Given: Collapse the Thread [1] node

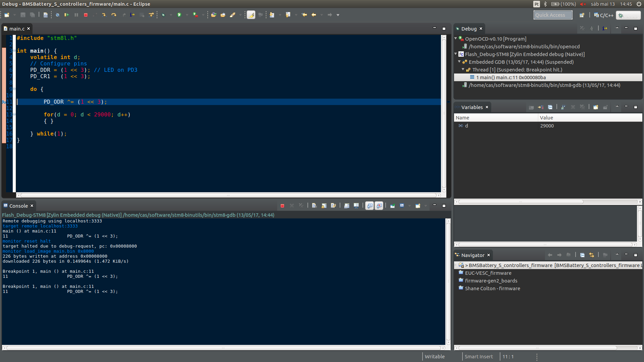Looking at the screenshot, I should click(x=463, y=69).
